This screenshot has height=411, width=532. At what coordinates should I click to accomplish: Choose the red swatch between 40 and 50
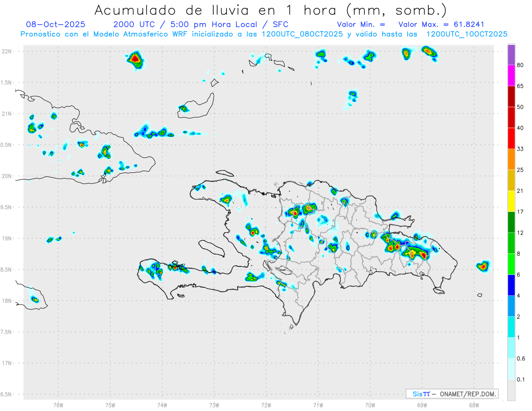(511, 117)
